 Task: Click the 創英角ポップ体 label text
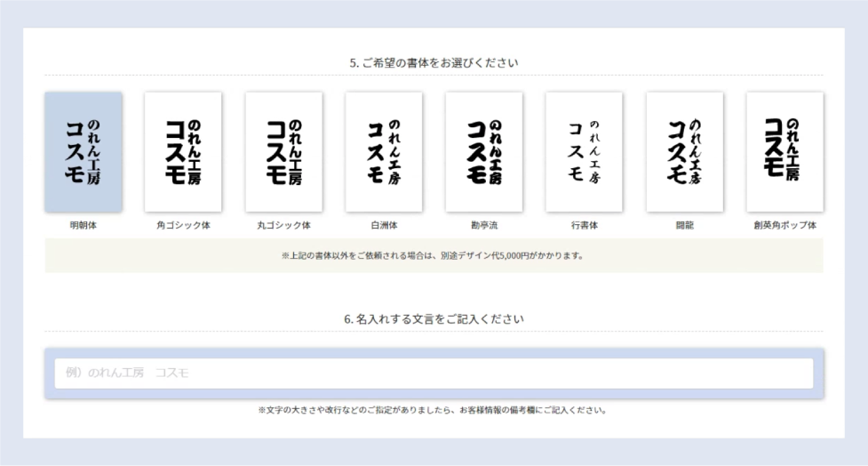785,226
